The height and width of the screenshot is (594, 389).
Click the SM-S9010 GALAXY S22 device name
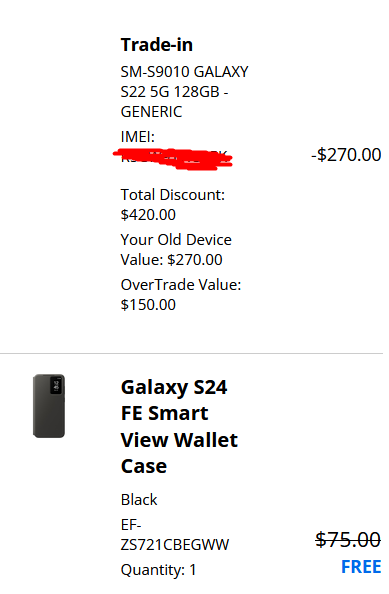[184, 92]
